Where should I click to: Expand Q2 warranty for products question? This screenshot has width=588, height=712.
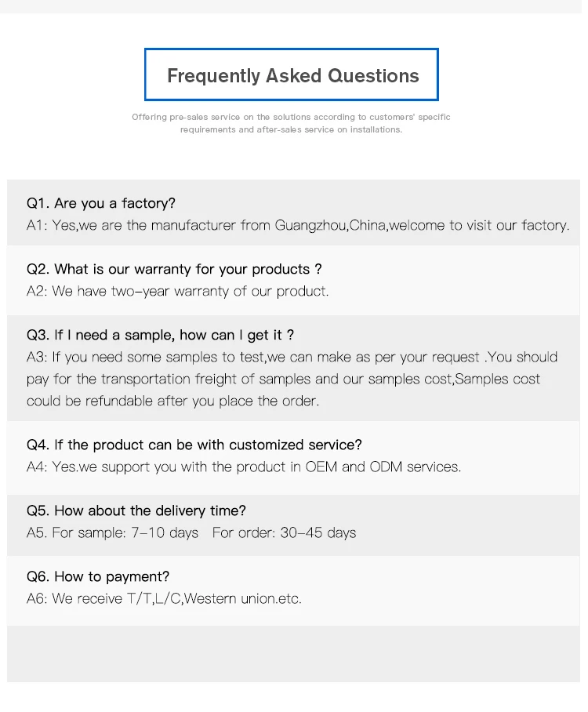pyautogui.click(x=174, y=269)
